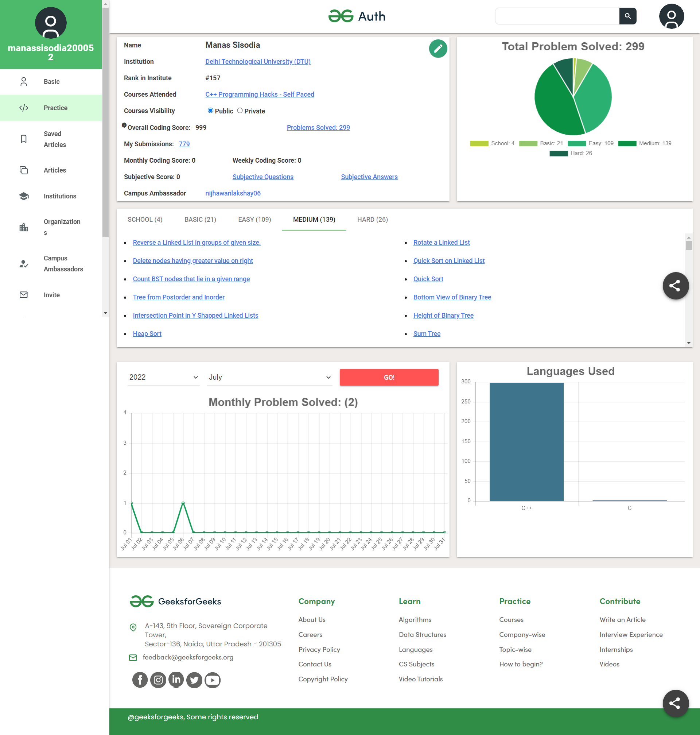Click the sidebar profile avatar picture
Image resolution: width=700 pixels, height=735 pixels.
click(x=51, y=23)
